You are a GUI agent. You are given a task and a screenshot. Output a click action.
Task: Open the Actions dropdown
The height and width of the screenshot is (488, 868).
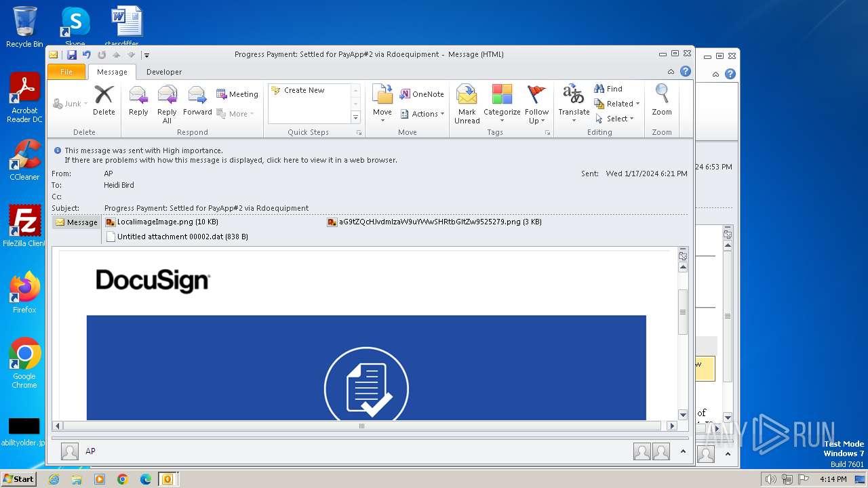(x=422, y=114)
